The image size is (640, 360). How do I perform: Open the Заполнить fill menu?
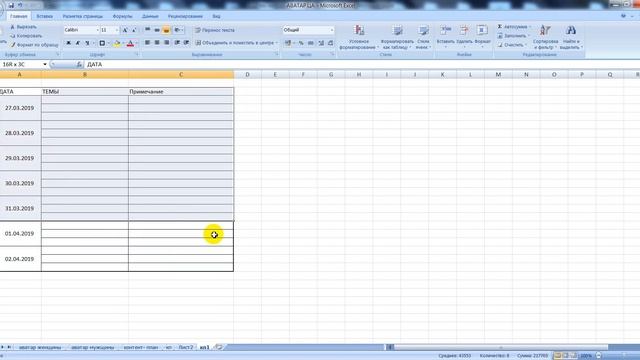(513, 36)
